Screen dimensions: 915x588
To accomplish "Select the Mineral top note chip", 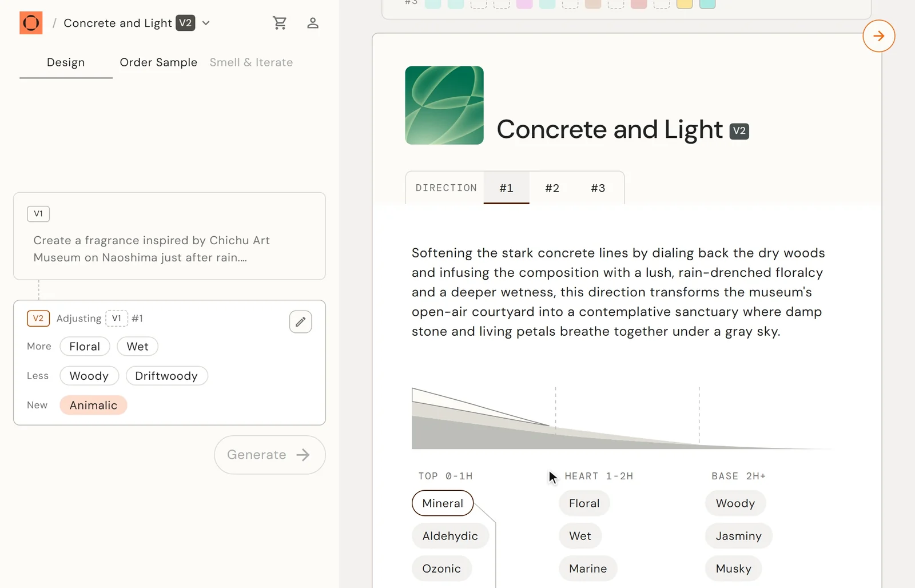I will coord(443,503).
